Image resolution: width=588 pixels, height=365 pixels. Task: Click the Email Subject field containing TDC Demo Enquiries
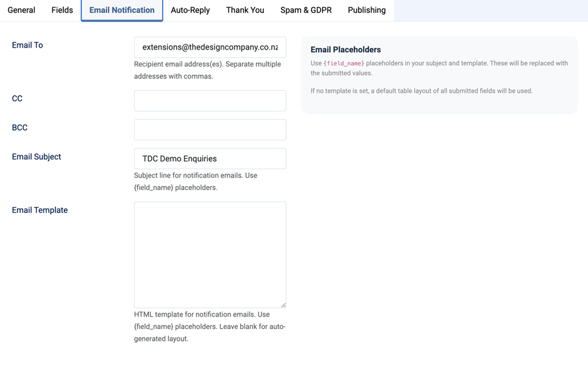pyautogui.click(x=210, y=159)
